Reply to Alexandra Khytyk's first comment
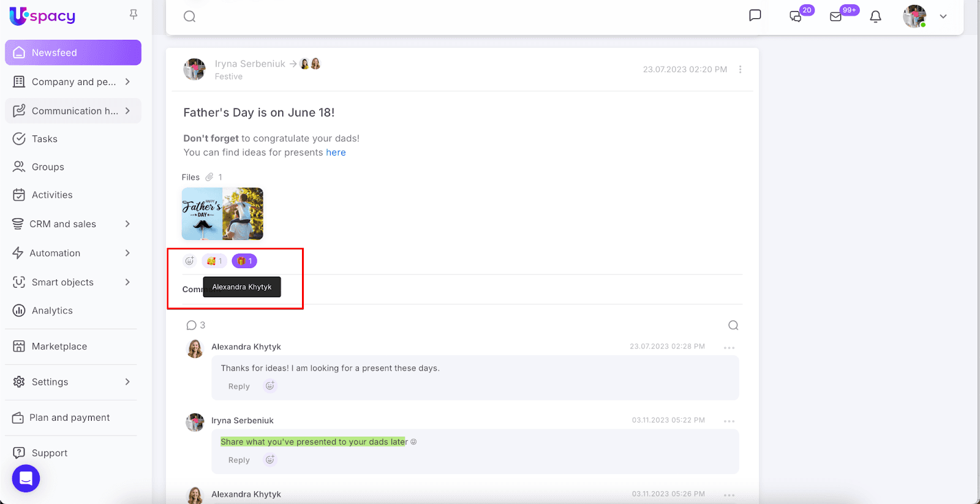Image resolution: width=980 pixels, height=504 pixels. click(239, 386)
